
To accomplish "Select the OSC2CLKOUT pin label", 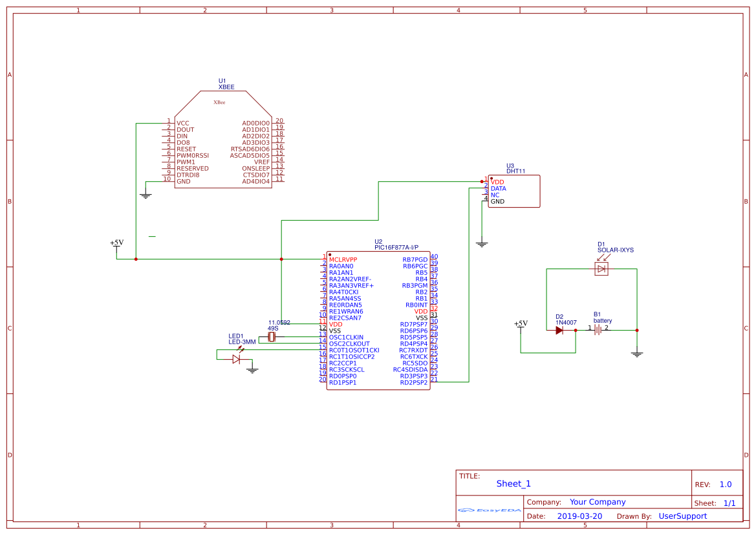I will click(349, 344).
